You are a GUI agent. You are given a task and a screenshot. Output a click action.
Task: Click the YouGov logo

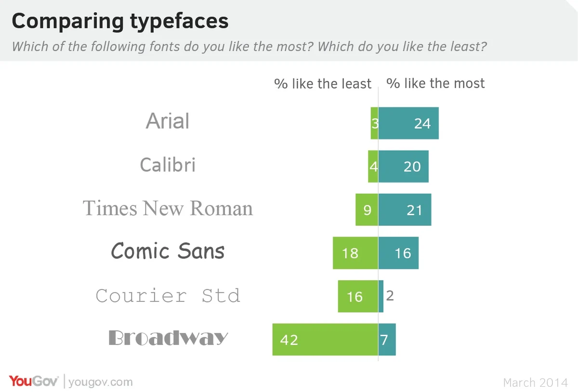[x=34, y=382]
